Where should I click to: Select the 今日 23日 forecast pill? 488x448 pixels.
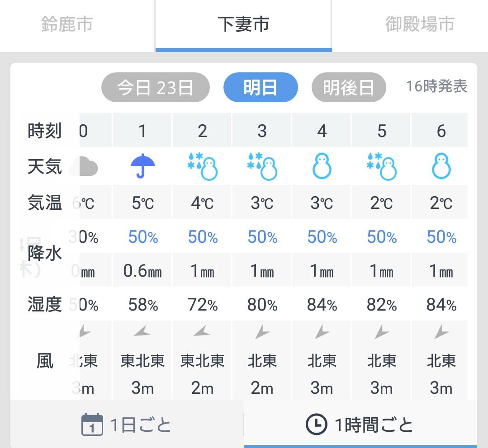pyautogui.click(x=156, y=87)
